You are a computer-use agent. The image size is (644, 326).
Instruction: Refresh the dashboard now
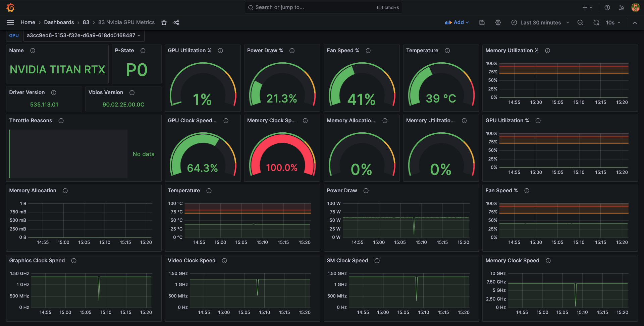coord(596,22)
